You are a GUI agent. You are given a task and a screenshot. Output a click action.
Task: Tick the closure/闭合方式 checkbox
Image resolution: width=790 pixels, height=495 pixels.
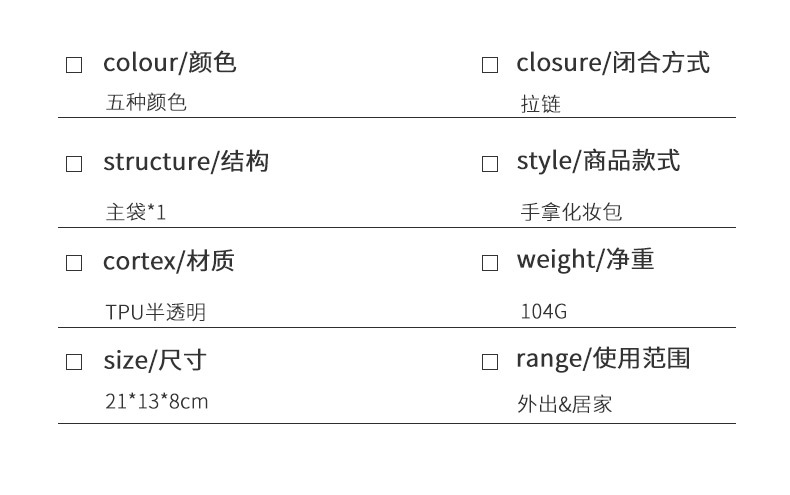(490, 66)
